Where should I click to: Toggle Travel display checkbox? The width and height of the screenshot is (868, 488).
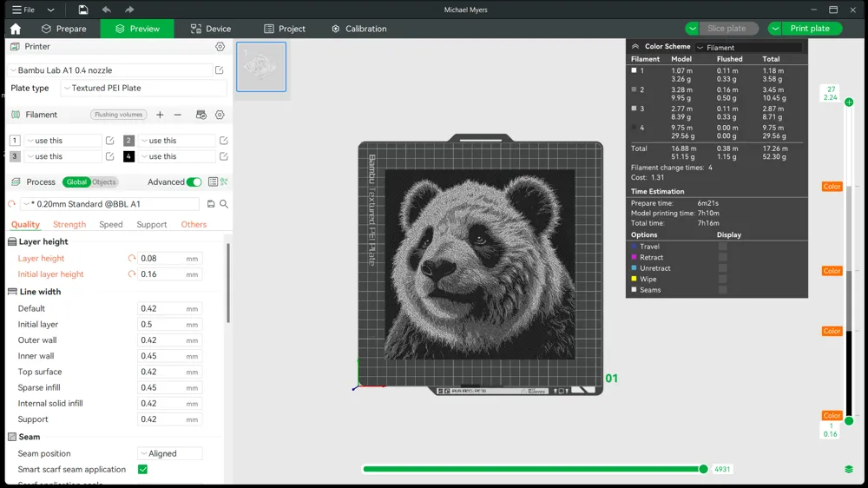[722, 247]
